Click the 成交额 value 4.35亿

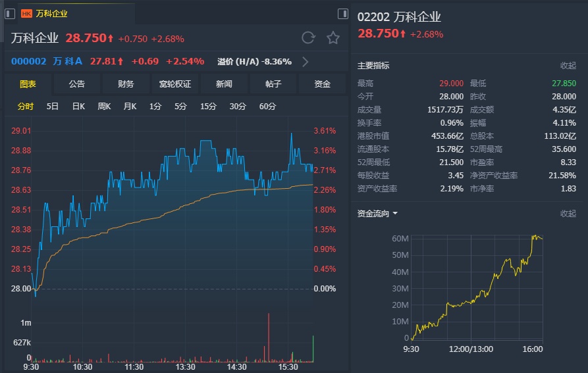click(564, 110)
